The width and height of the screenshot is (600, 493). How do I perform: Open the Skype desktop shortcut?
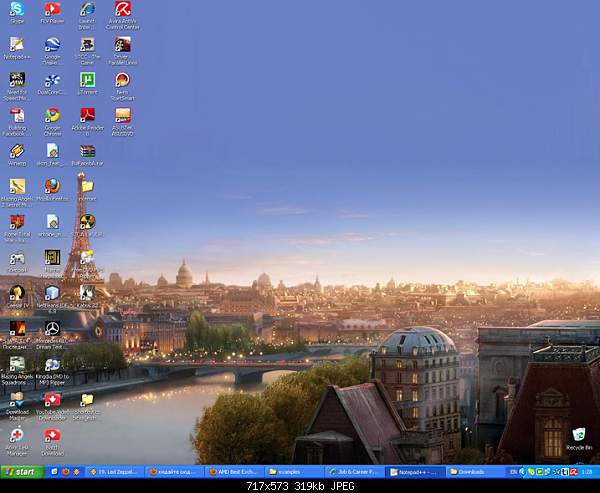click(x=17, y=9)
